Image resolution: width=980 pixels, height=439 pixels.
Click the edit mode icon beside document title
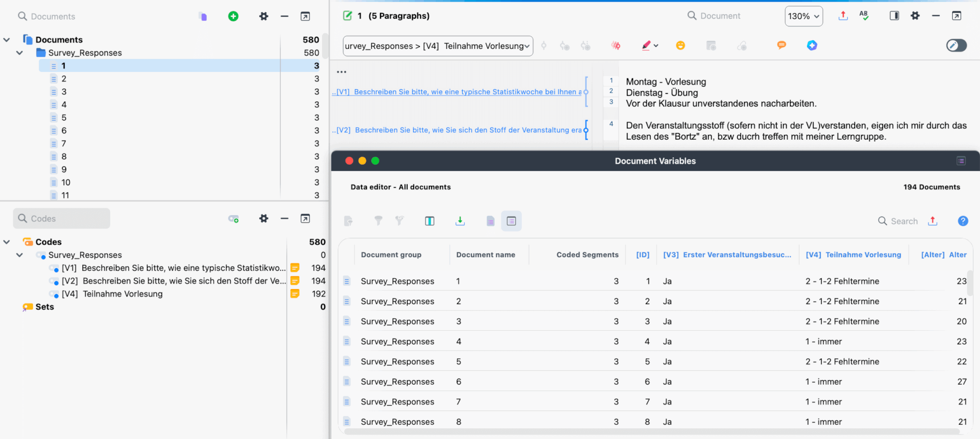[347, 16]
